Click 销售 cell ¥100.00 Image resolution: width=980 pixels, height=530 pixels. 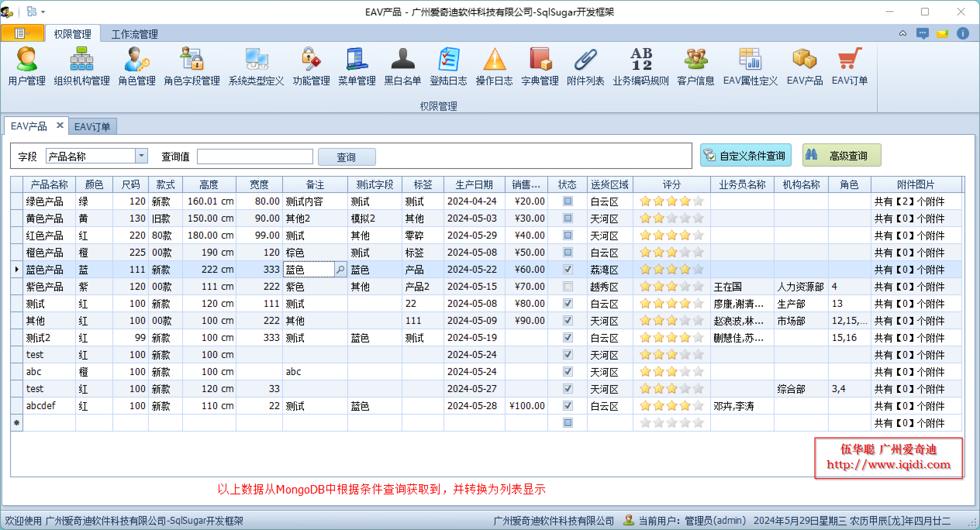(x=526, y=406)
